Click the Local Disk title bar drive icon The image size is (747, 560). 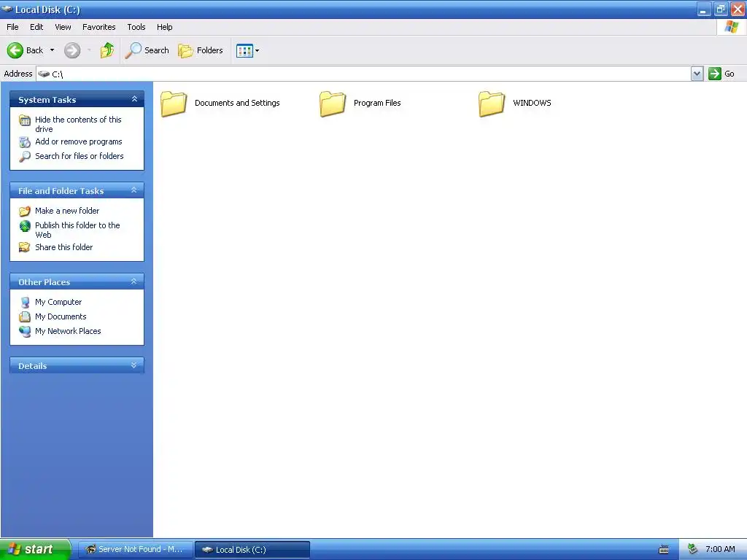[7, 9]
